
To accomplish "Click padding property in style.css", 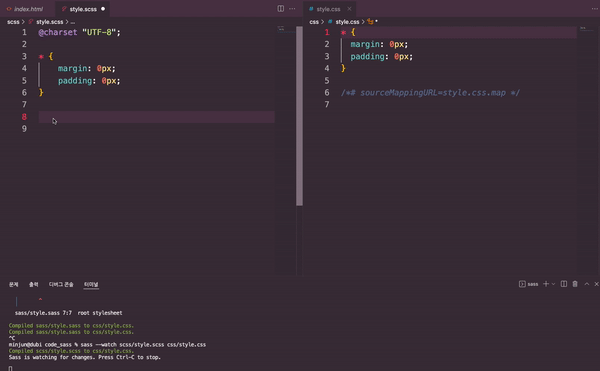I will [367, 57].
